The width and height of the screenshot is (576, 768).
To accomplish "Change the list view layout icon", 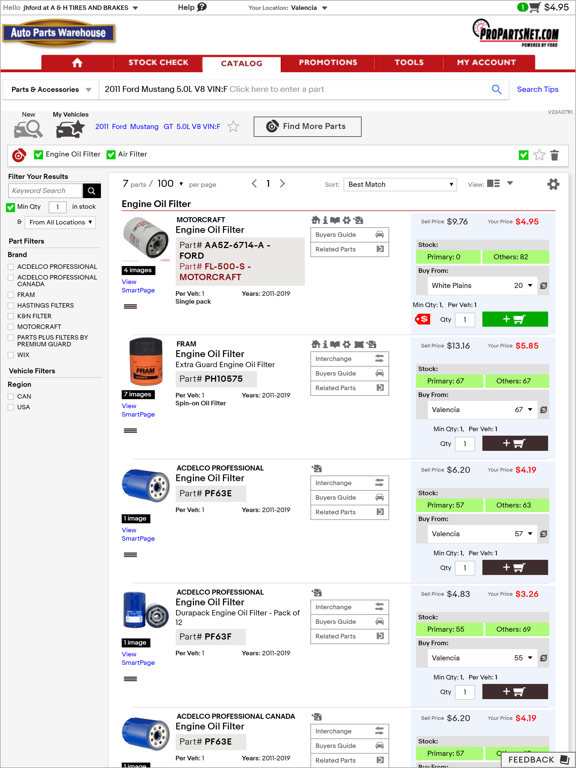I will [493, 184].
